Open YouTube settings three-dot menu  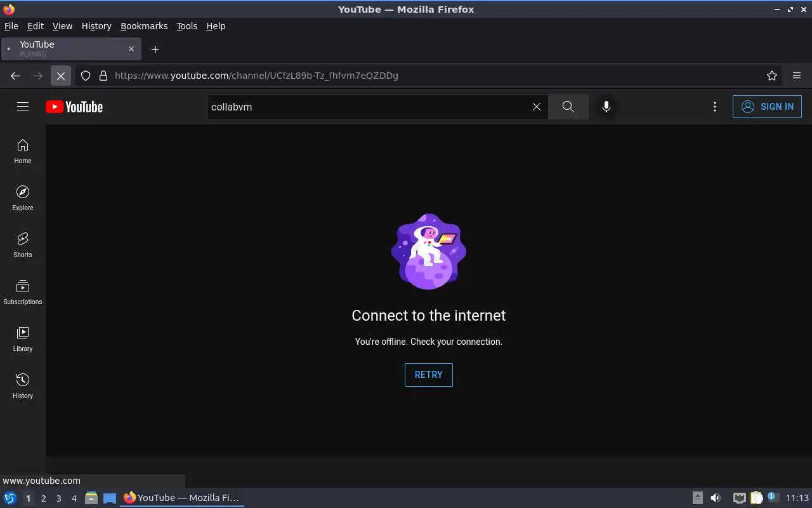(x=715, y=107)
